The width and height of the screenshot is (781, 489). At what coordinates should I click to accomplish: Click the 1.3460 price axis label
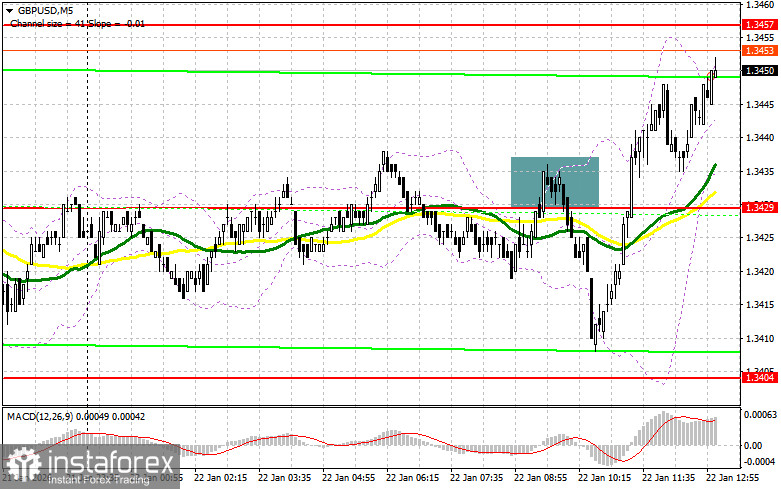[760, 5]
